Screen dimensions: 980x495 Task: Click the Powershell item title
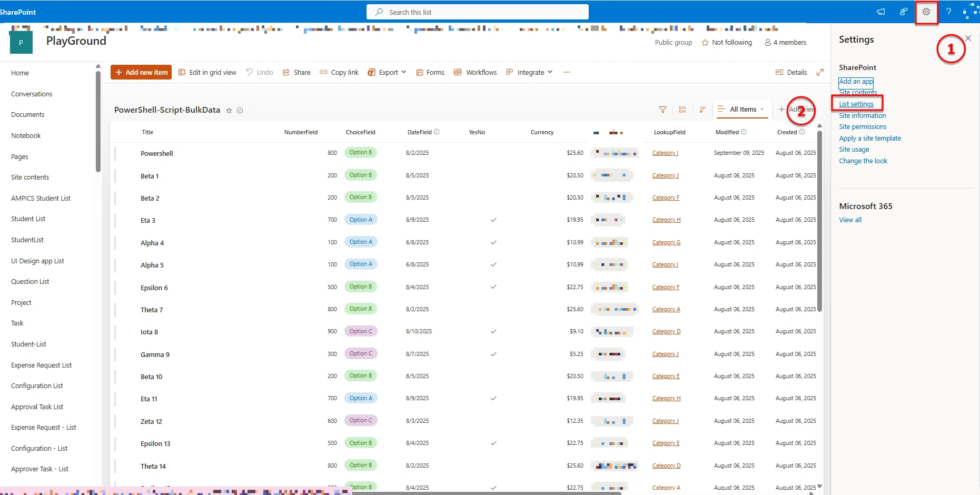pyautogui.click(x=157, y=154)
